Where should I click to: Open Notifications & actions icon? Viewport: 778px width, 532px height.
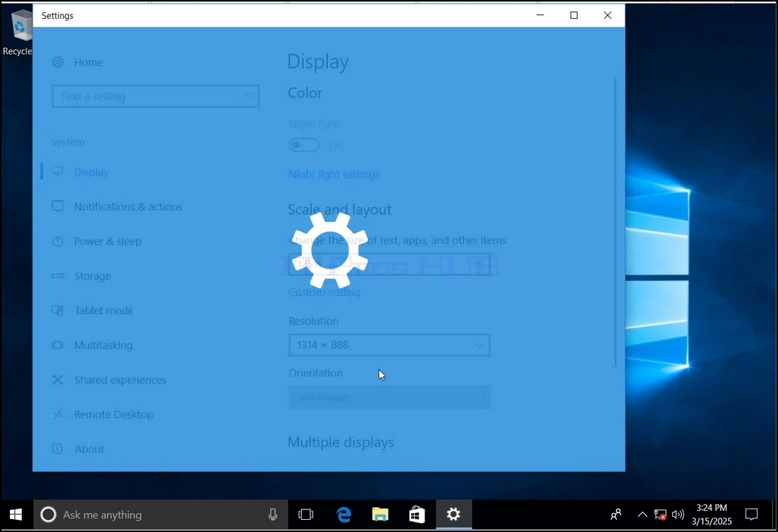click(58, 207)
